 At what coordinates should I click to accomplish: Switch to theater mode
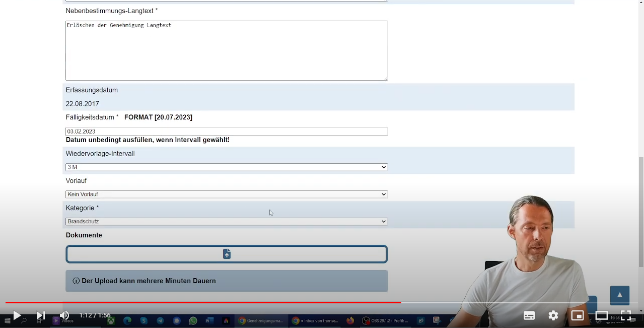601,315
